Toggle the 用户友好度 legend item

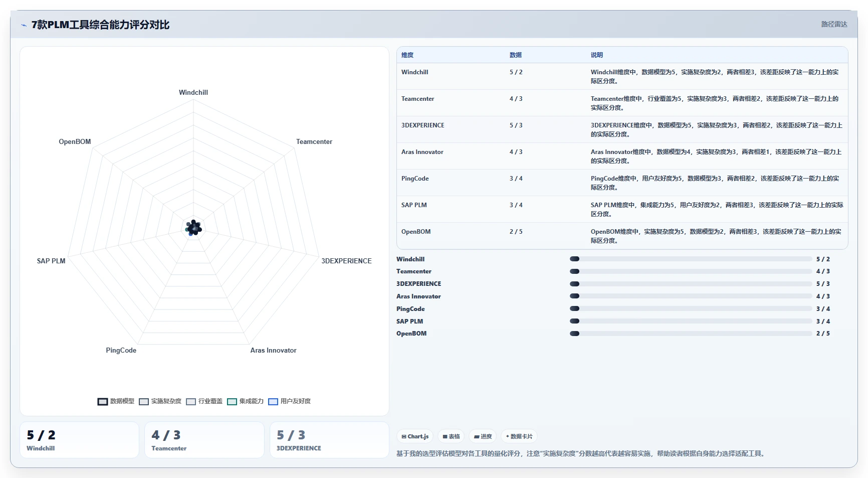(290, 401)
